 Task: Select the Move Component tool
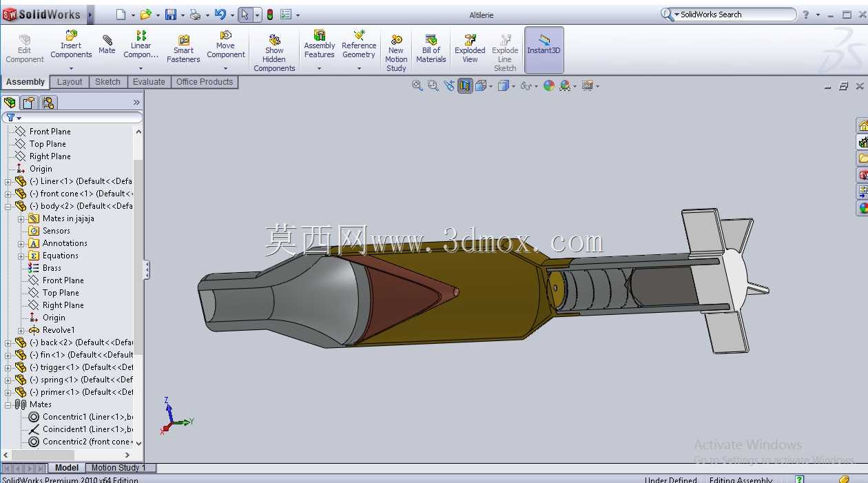point(226,44)
